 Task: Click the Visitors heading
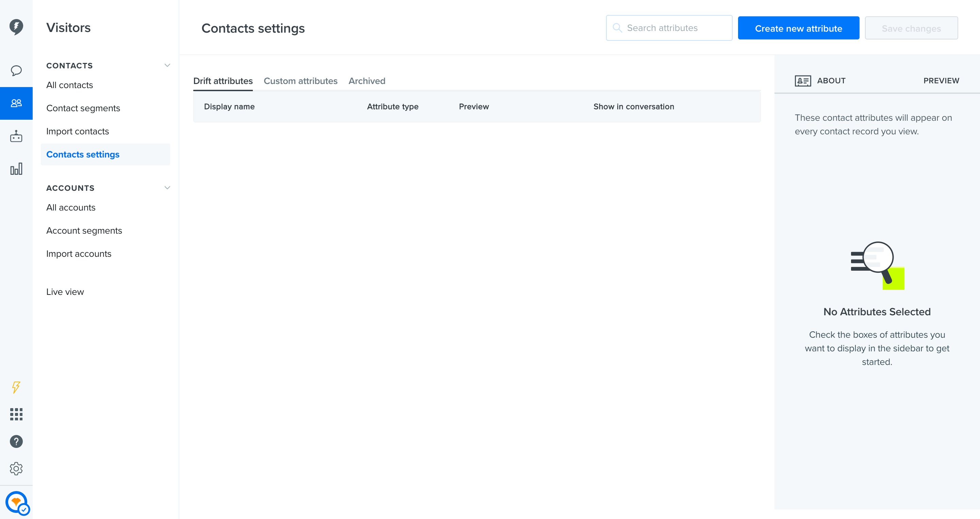click(68, 28)
